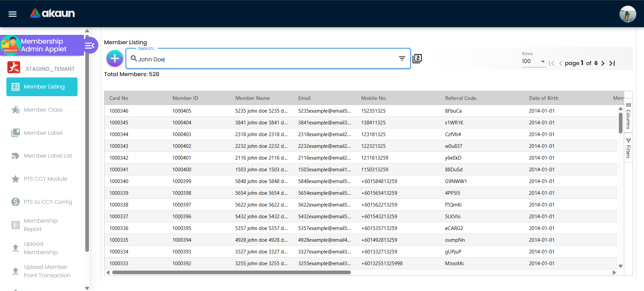Click the STAGING_TENANT logo icon
Viewport: 644px width, 291px height.
[14, 67]
